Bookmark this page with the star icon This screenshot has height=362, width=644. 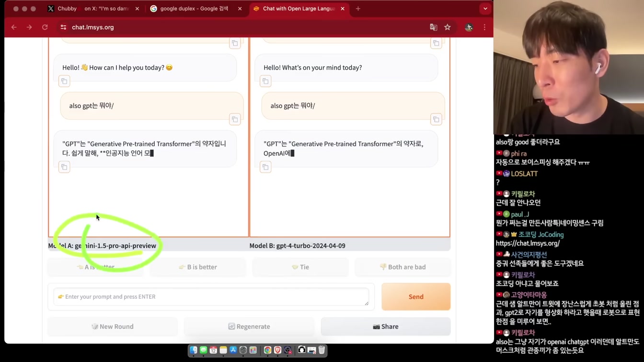[448, 27]
